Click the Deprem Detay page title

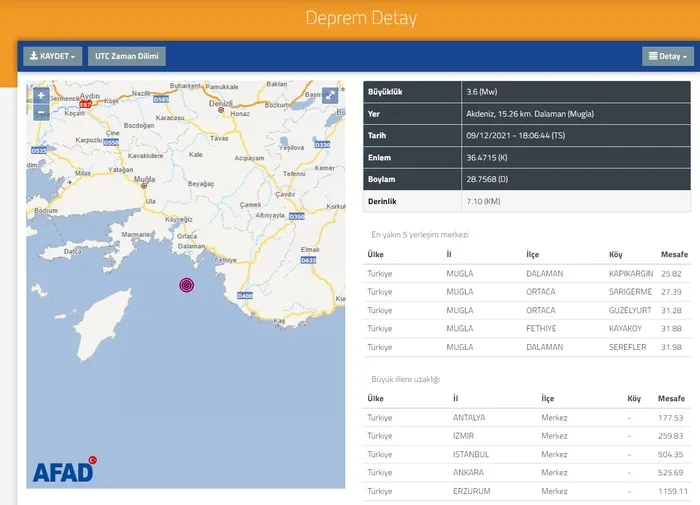[x=361, y=18]
